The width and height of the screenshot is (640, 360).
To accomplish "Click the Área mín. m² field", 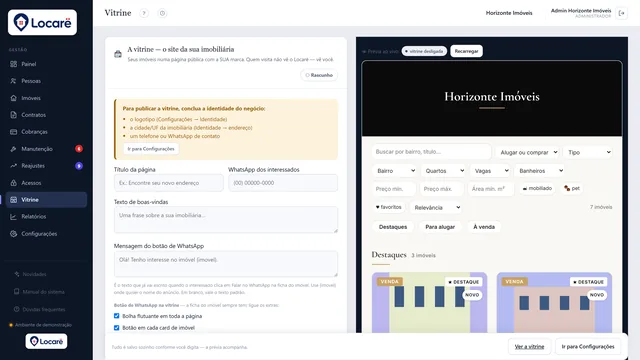I will [x=491, y=189].
